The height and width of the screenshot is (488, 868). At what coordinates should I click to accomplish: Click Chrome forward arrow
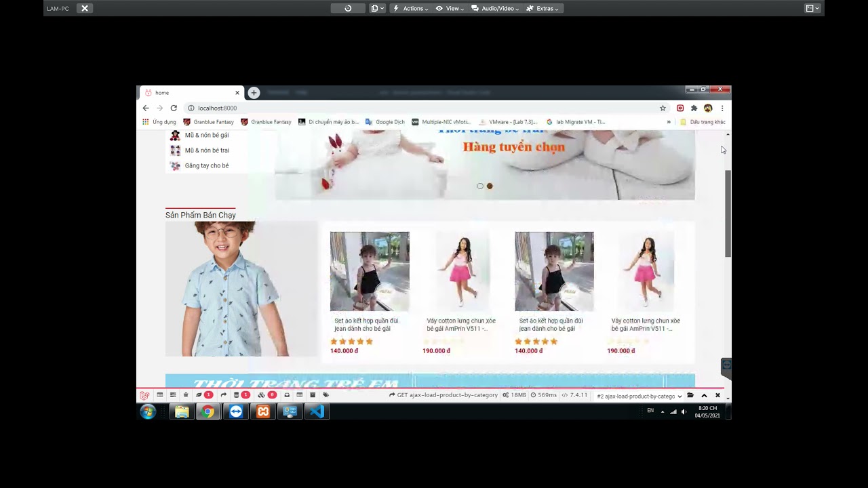[159, 108]
